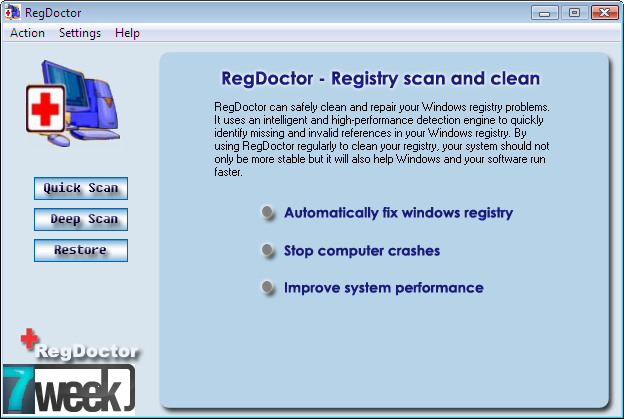Click 'Improve system performance' text
The width and height of the screenshot is (624, 419).
click(384, 288)
